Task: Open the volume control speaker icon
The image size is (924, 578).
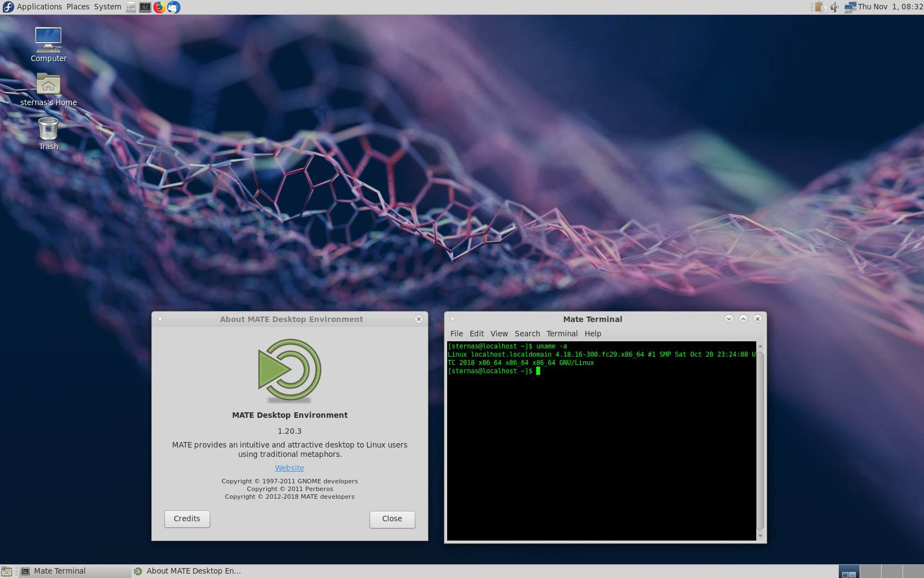Action: pyautogui.click(x=834, y=7)
